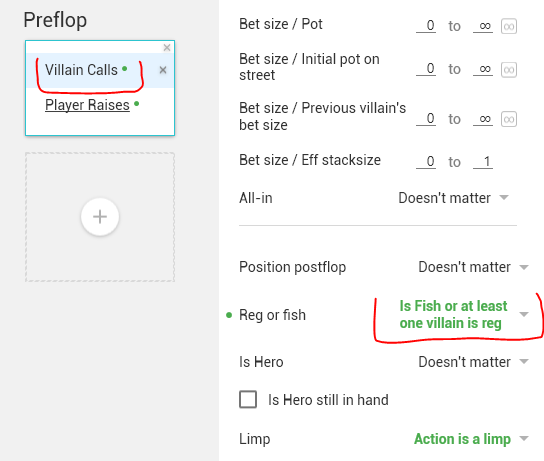This screenshot has height=461, width=544.
Task: Close the Preflop action card
Action: click(x=167, y=48)
